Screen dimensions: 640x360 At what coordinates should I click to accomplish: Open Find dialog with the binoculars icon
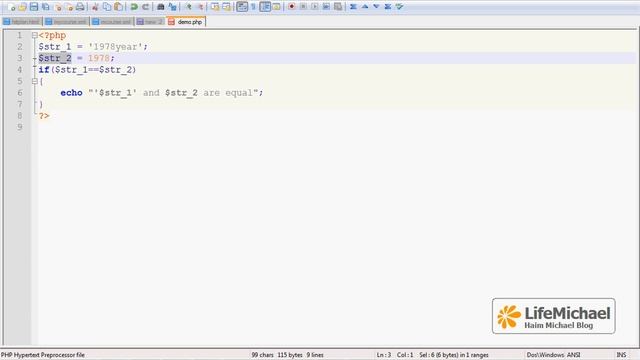pyautogui.click(x=160, y=7)
